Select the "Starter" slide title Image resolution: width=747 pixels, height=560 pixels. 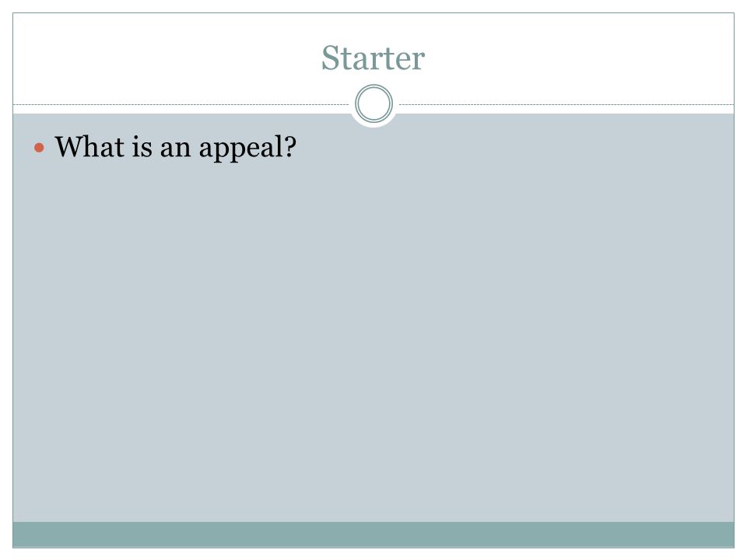(x=373, y=58)
